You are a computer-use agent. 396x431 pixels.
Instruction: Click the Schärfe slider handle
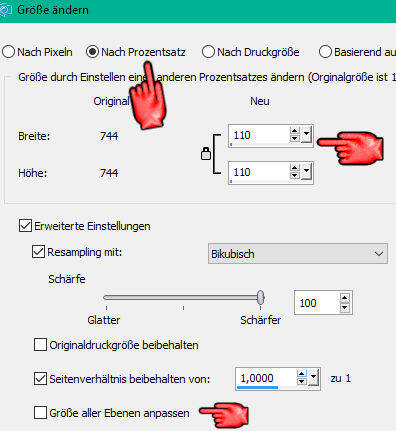[261, 297]
